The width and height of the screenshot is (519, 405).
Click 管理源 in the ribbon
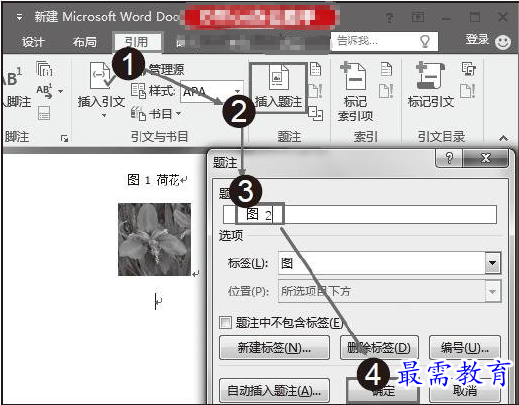pos(166,69)
